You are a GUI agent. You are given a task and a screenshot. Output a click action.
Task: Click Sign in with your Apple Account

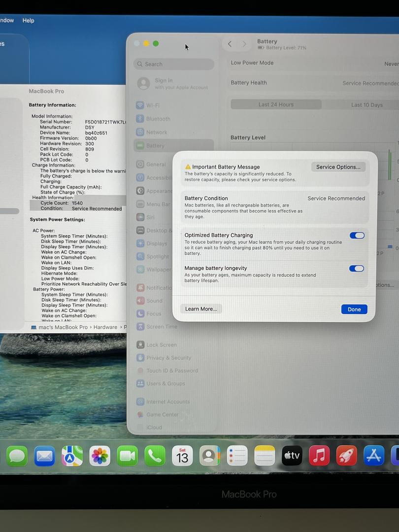click(x=174, y=83)
